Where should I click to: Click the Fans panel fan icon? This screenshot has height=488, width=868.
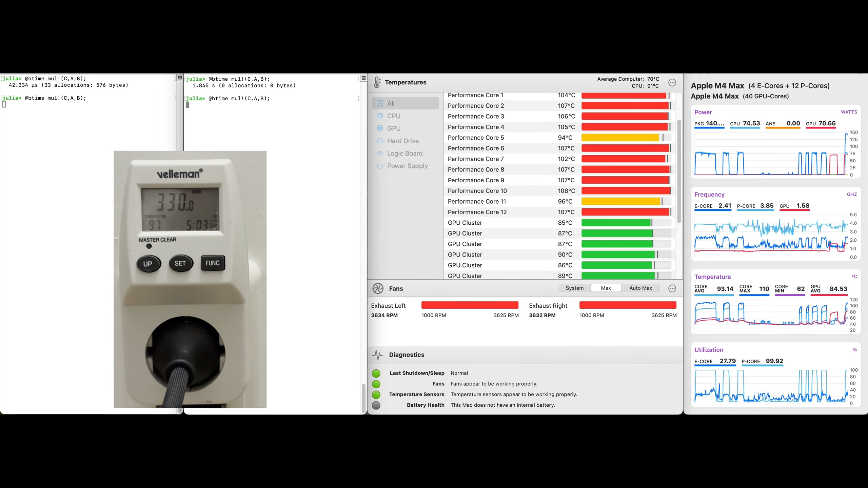pos(378,288)
